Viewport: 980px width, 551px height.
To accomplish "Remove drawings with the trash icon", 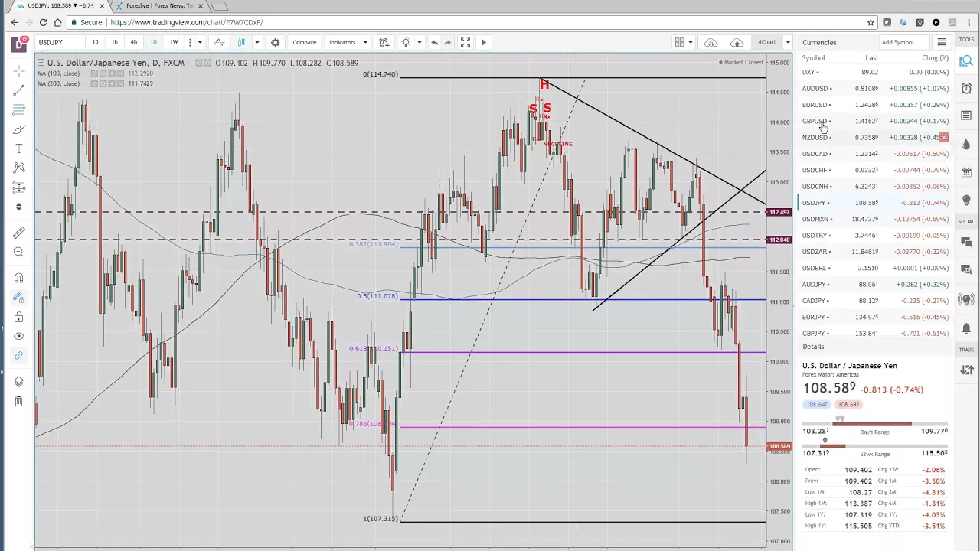I will tap(19, 401).
